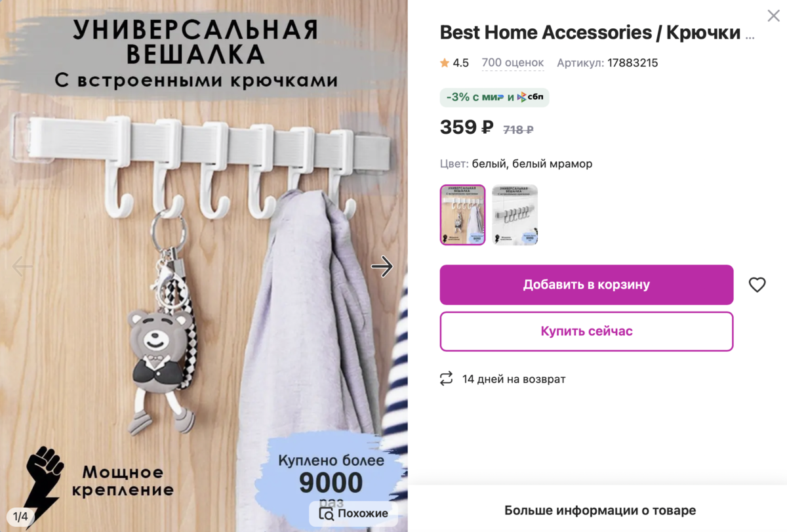
Task: Add product to cart
Action: tap(586, 285)
